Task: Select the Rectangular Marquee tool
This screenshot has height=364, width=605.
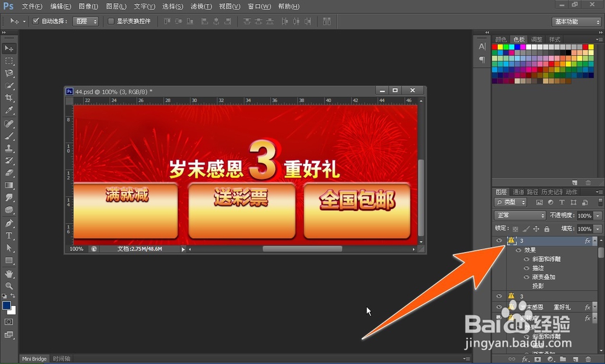Action: [9, 61]
